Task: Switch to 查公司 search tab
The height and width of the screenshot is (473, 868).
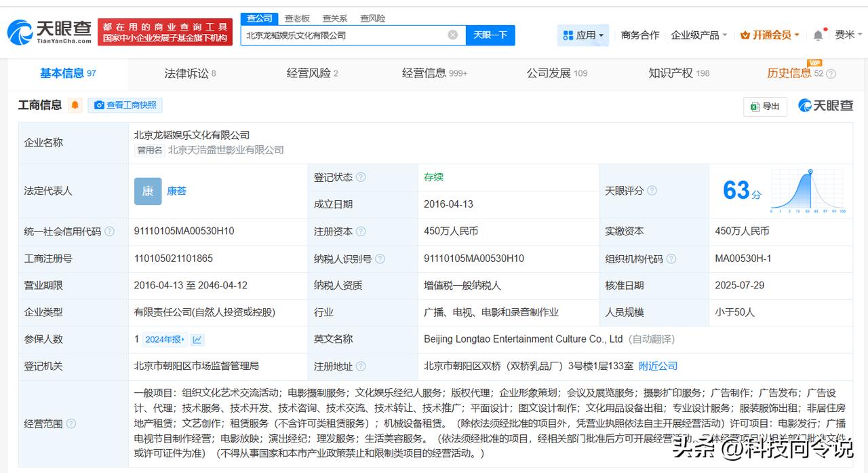Action: coord(259,18)
